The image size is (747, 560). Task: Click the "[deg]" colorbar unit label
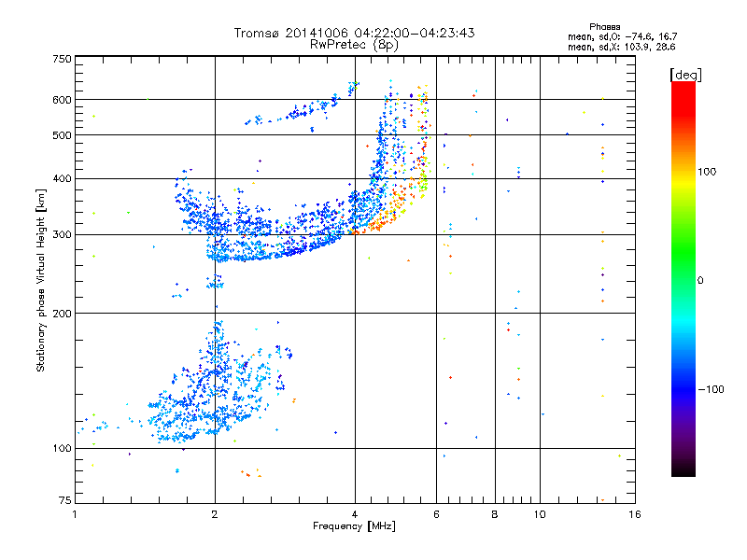(685, 75)
